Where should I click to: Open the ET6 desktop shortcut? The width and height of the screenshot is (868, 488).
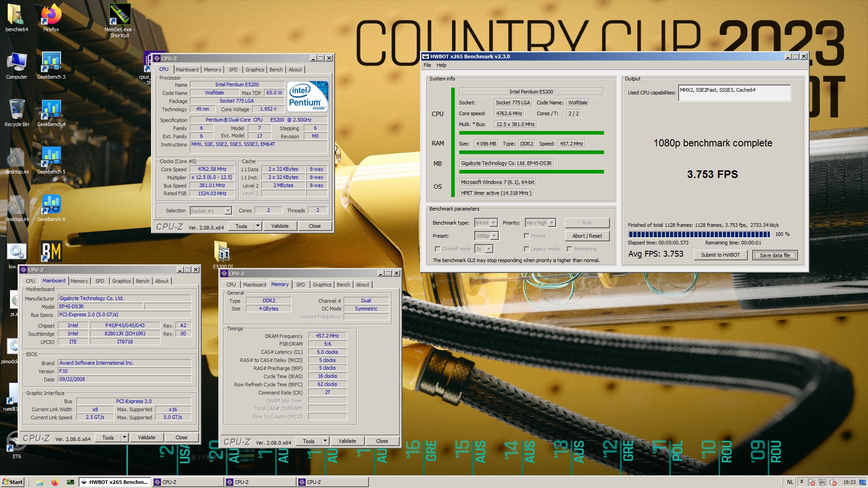(16, 445)
